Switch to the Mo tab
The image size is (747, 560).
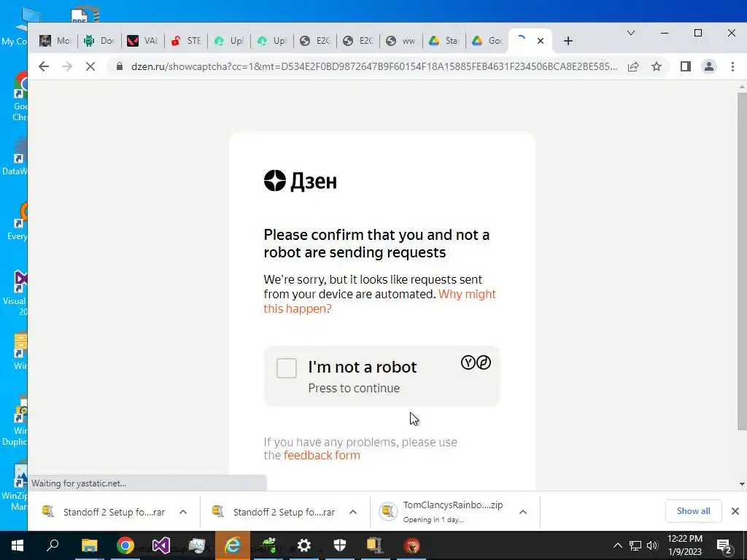coord(55,41)
